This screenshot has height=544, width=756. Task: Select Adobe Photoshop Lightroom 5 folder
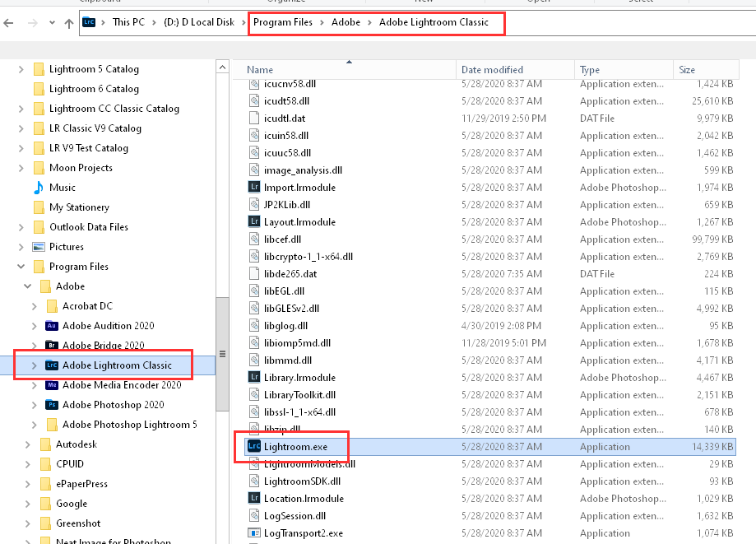coord(129,425)
